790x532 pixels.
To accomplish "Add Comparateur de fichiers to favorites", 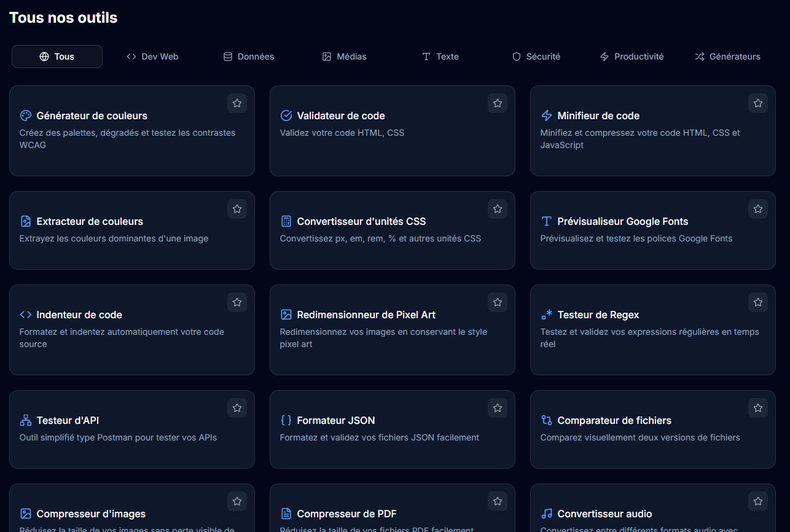I will pyautogui.click(x=758, y=408).
